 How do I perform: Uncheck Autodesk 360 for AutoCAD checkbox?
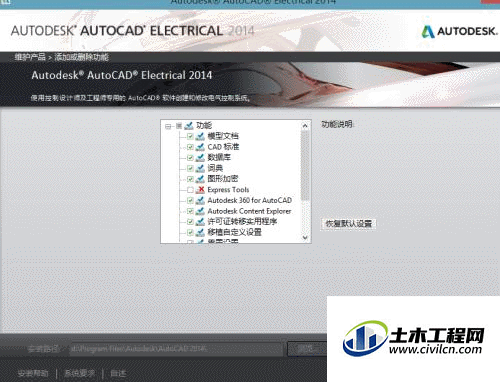190,200
